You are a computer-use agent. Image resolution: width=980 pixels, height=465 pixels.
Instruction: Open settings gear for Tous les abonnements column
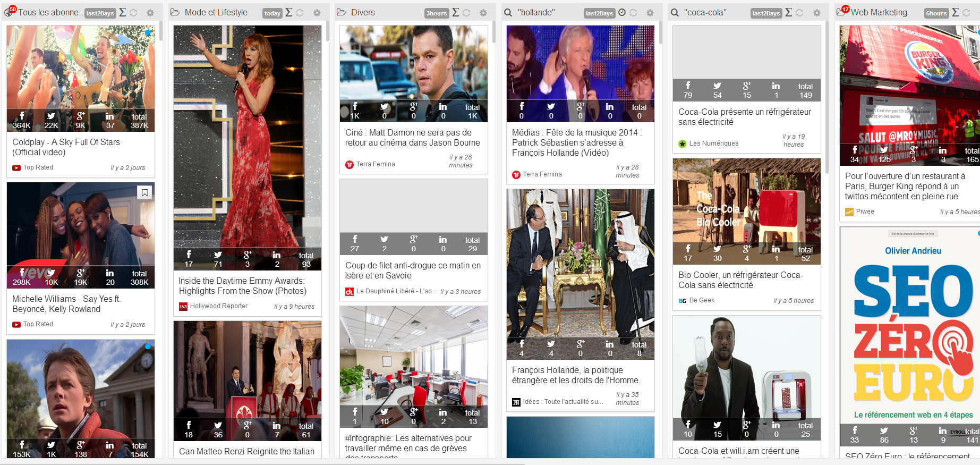tap(150, 13)
